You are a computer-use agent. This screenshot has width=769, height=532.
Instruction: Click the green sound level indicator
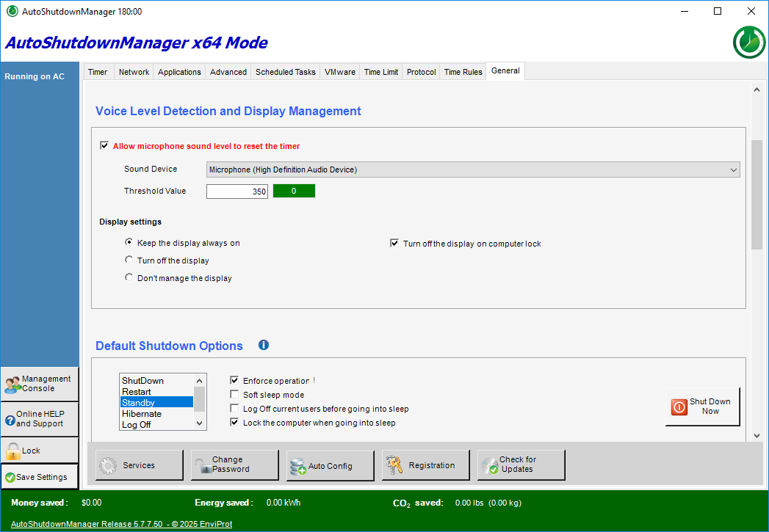(294, 191)
